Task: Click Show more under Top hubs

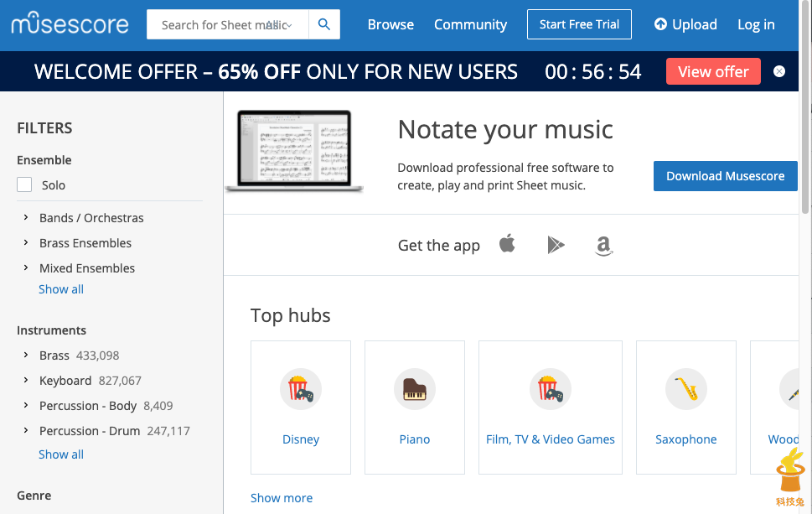Action: coord(282,498)
